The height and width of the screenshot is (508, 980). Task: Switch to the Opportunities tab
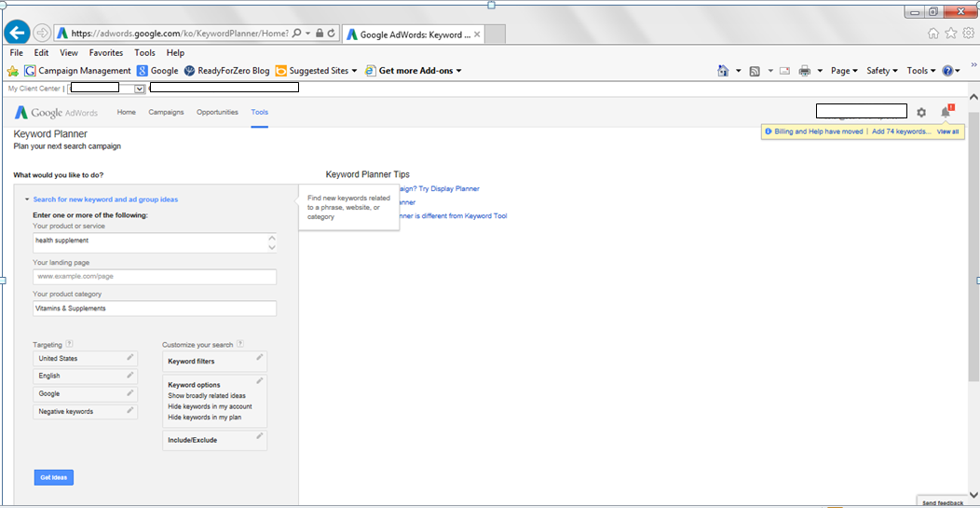pyautogui.click(x=217, y=112)
